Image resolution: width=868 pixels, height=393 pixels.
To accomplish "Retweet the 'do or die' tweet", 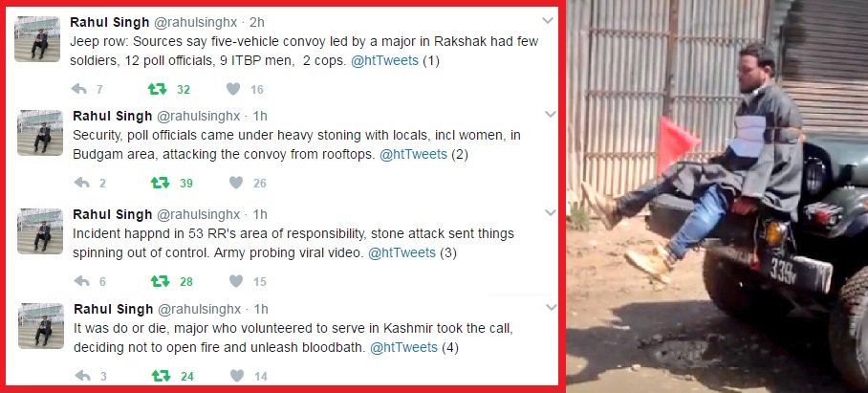I will tap(162, 376).
